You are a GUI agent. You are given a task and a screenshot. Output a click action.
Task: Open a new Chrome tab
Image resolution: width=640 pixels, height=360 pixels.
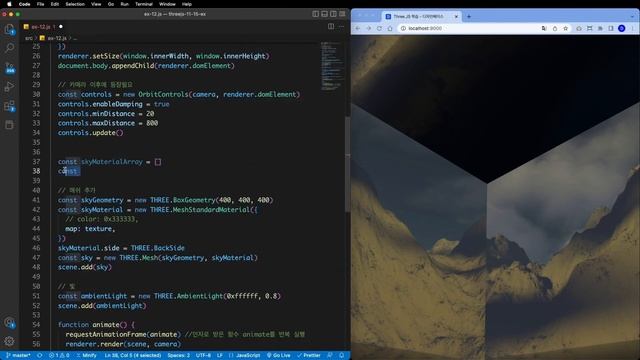469,16
